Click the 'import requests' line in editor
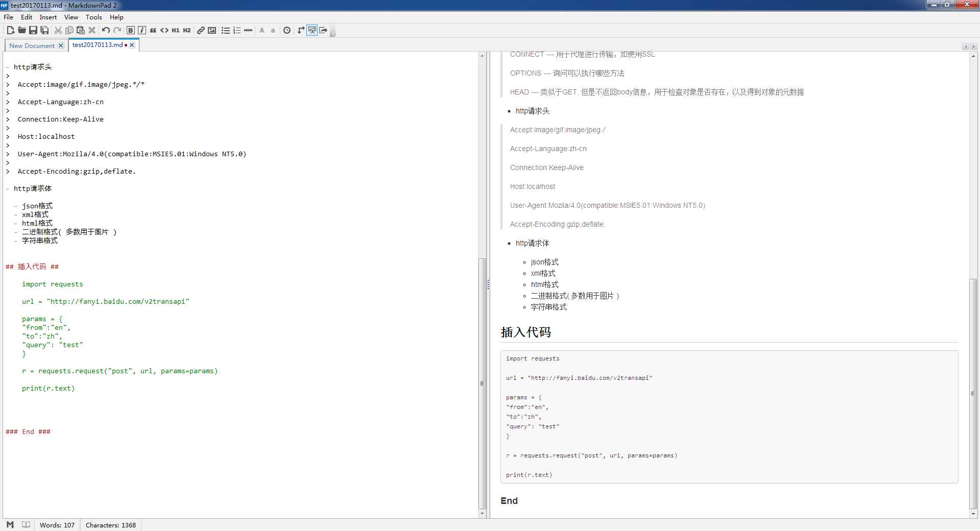 click(x=52, y=284)
